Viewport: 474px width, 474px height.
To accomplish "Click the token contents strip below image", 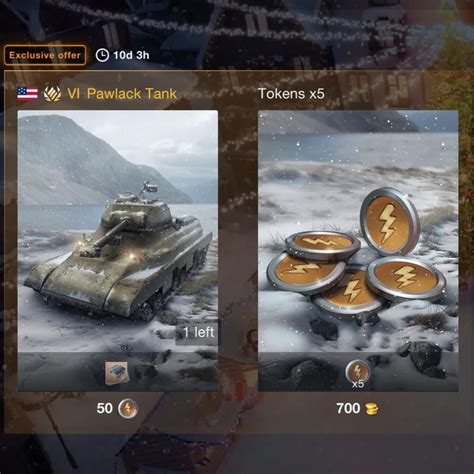I will point(358,372).
